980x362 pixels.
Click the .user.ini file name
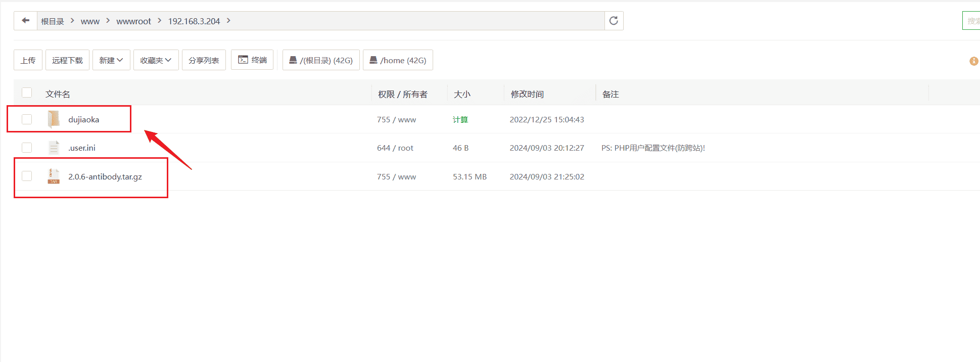coord(82,148)
